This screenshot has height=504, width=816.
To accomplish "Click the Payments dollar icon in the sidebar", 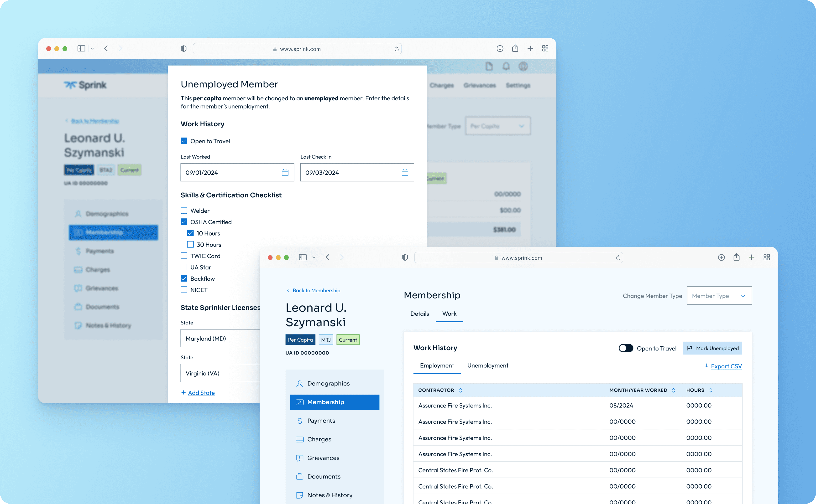I will pos(300,421).
